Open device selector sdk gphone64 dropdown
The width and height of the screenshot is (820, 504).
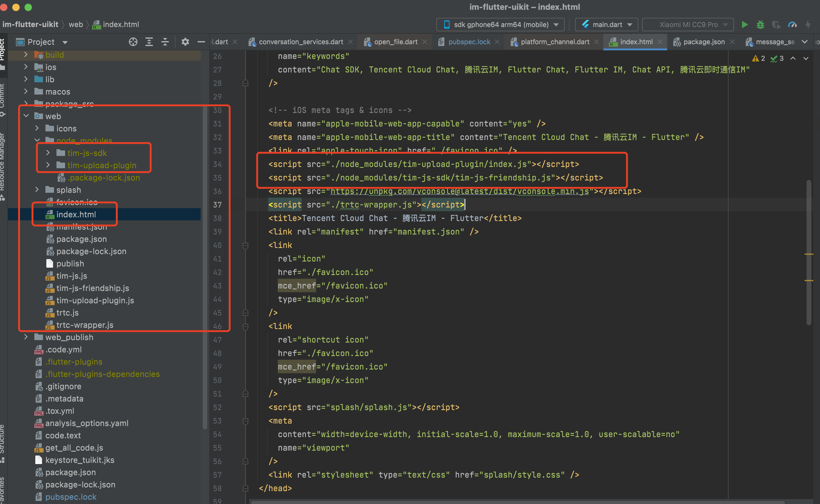(501, 25)
